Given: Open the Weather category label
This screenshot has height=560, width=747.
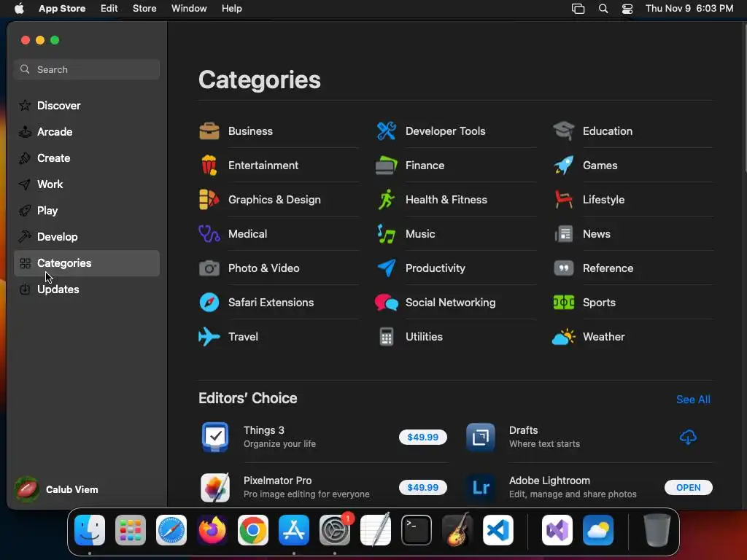Looking at the screenshot, I should point(603,337).
